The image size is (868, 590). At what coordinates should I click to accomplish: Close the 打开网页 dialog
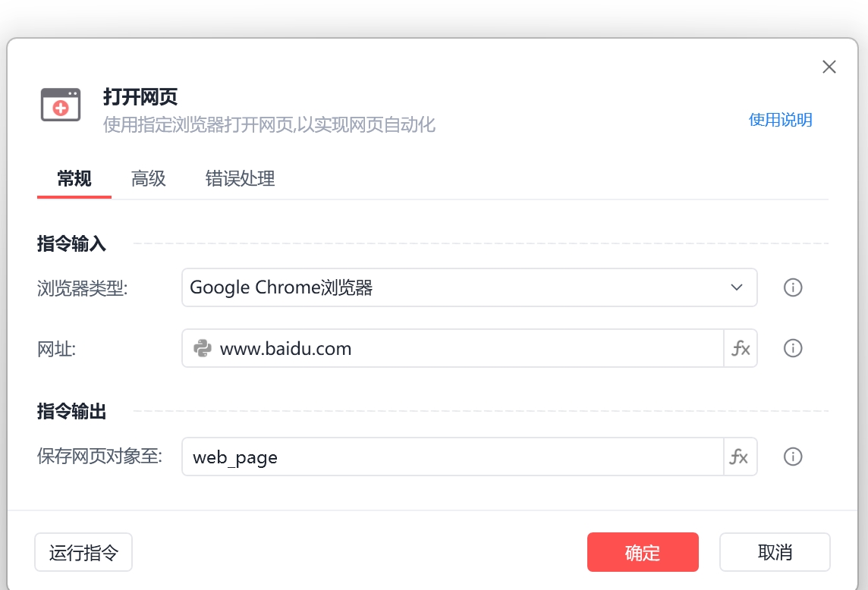pos(829,67)
